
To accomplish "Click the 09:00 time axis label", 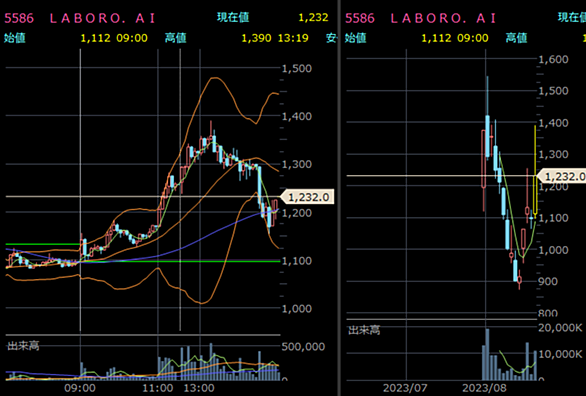I will pos(80,388).
